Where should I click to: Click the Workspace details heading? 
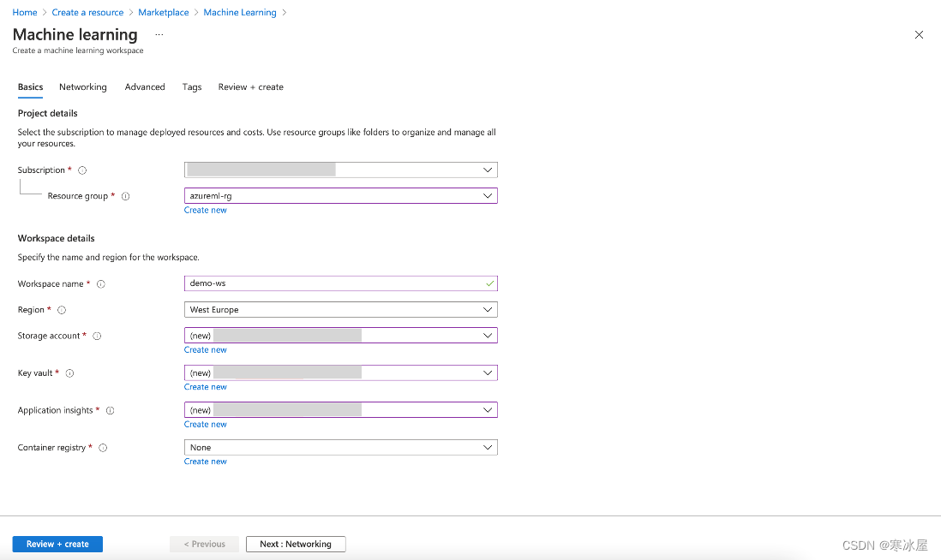point(57,238)
